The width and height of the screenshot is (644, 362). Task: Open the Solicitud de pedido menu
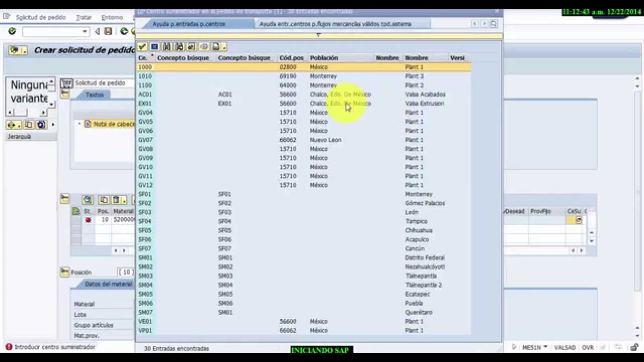click(41, 17)
